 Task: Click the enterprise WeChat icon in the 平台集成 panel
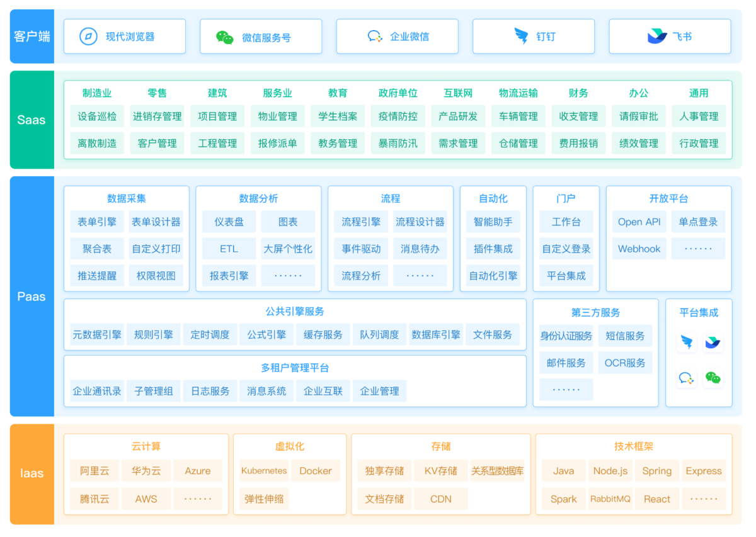pos(687,378)
